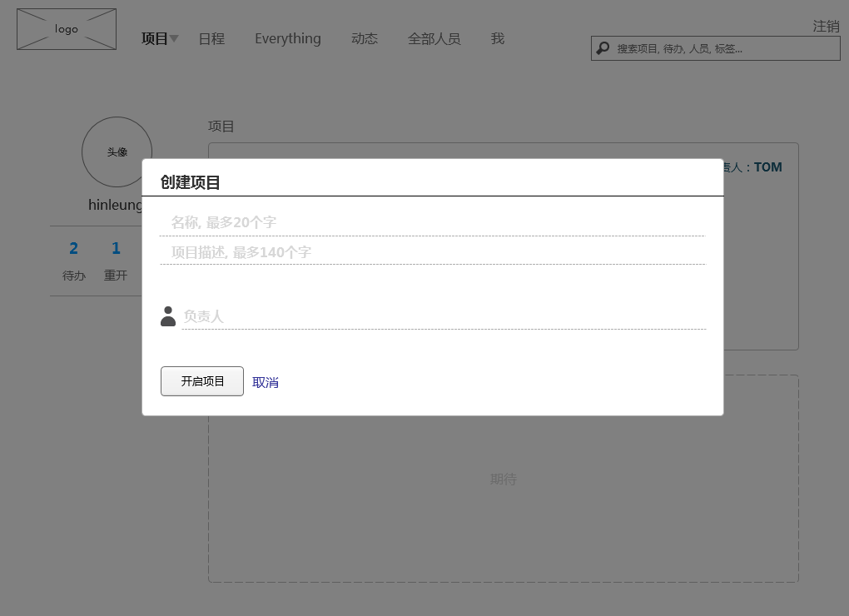The image size is (849, 616).
Task: Click the magnifier icon in search bar
Action: (x=603, y=48)
